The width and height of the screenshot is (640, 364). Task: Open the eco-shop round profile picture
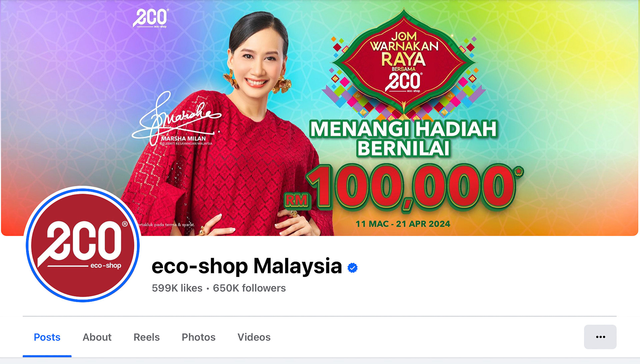83,244
